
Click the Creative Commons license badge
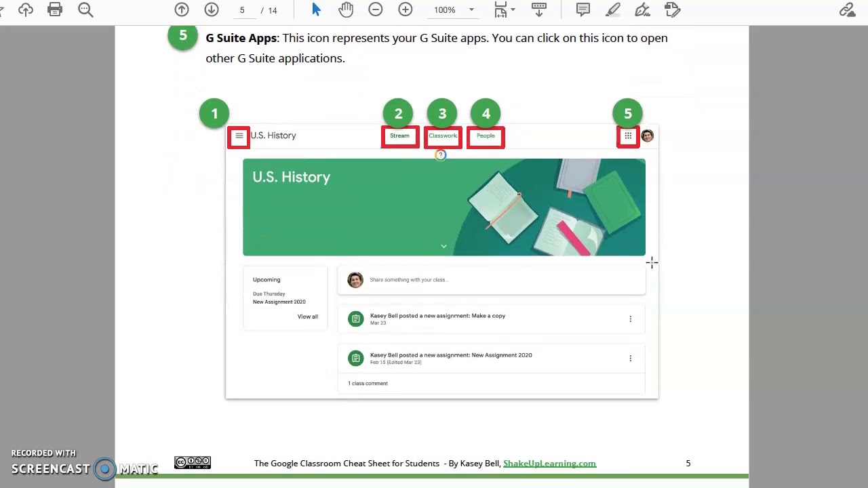[x=193, y=463]
